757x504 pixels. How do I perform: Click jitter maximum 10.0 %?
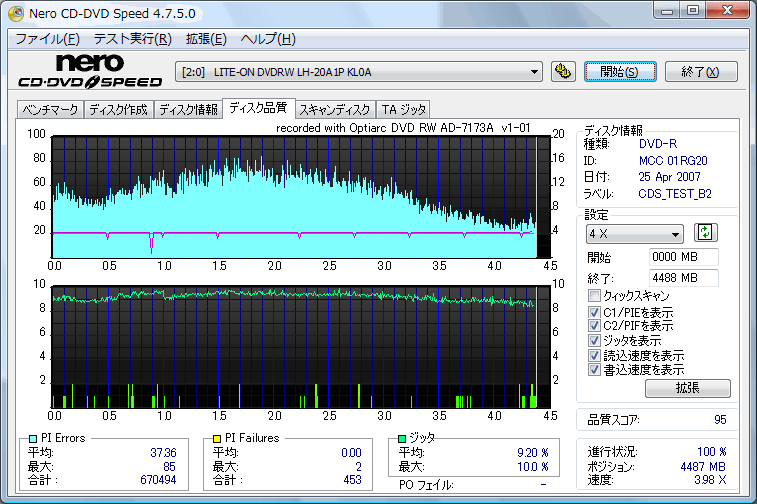pos(533,467)
